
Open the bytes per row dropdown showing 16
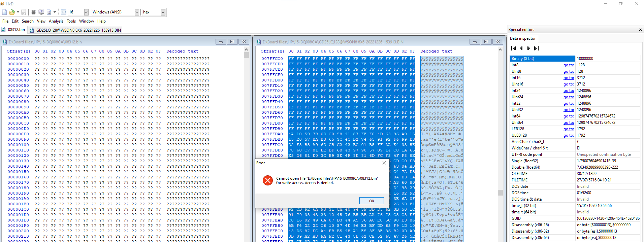pyautogui.click(x=86, y=12)
